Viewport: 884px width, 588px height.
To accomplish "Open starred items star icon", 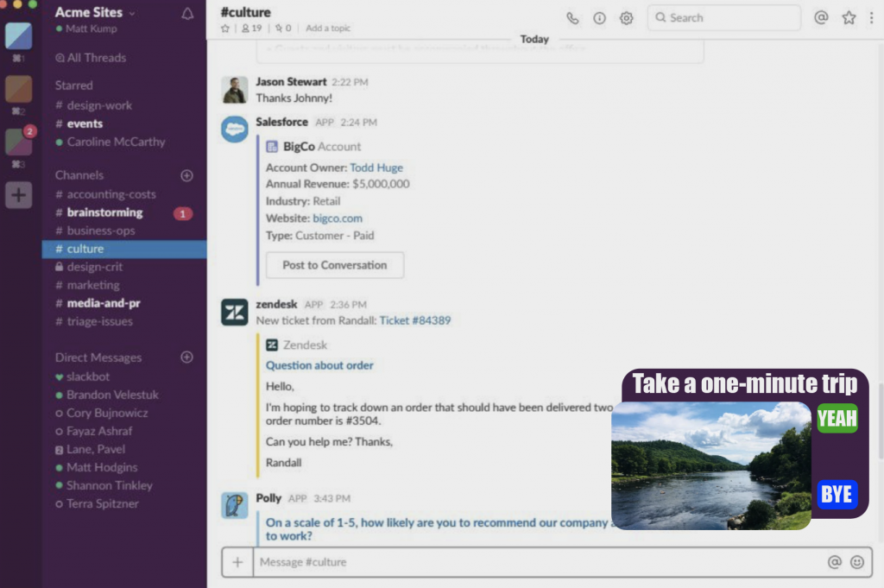I will pyautogui.click(x=849, y=17).
